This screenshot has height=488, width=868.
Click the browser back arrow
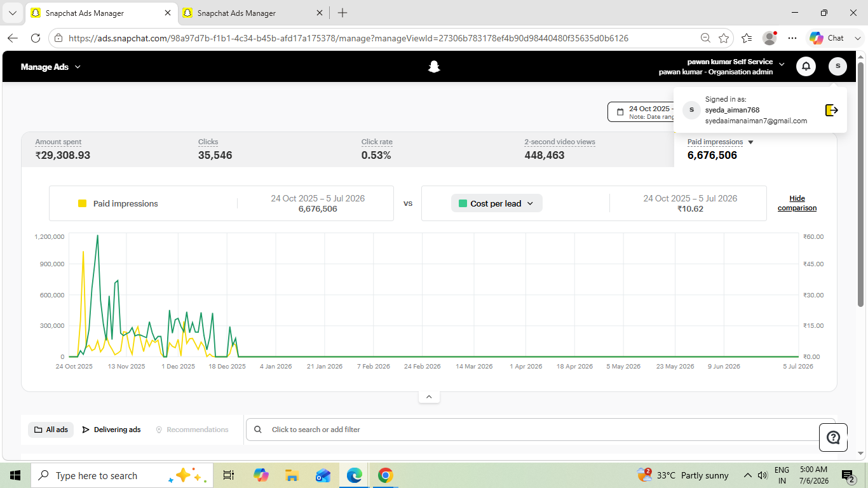13,38
